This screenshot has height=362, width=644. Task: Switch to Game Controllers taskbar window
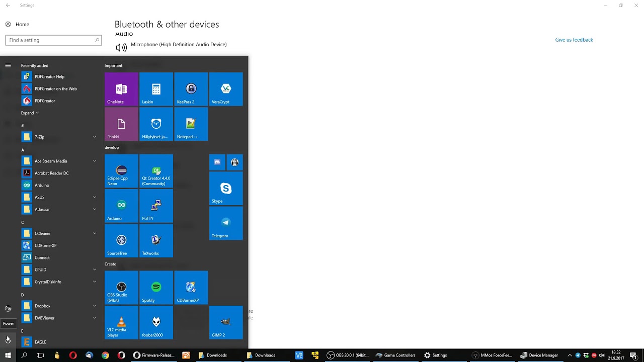coord(395,355)
